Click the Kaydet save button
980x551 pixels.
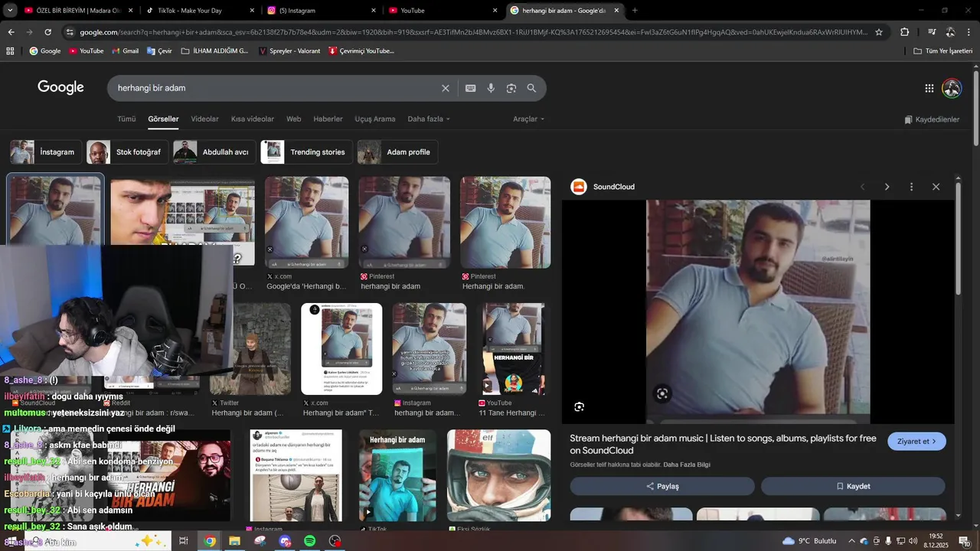tap(853, 486)
